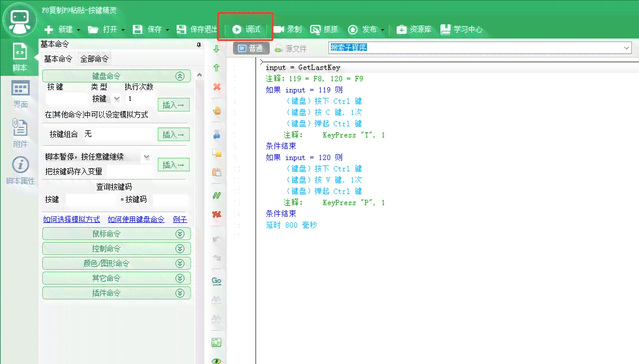Open the 界面 sidebar panel
This screenshot has height=364, width=639.
point(20,94)
